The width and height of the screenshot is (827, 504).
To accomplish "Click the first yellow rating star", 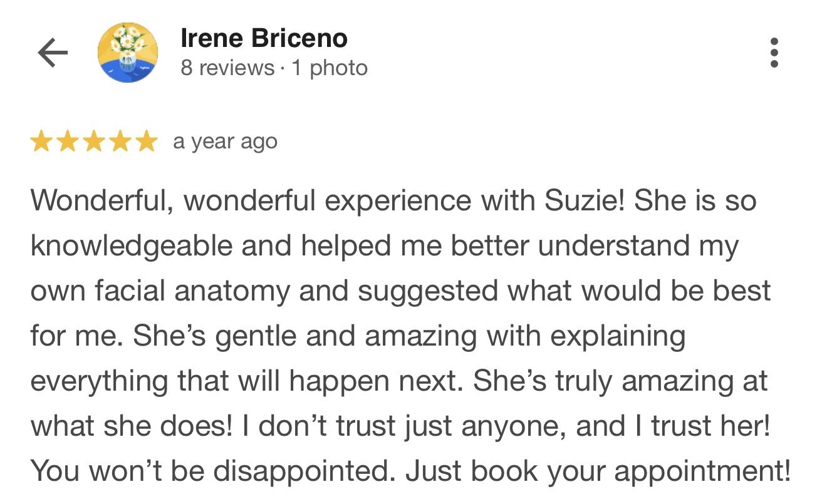I will 41,142.
